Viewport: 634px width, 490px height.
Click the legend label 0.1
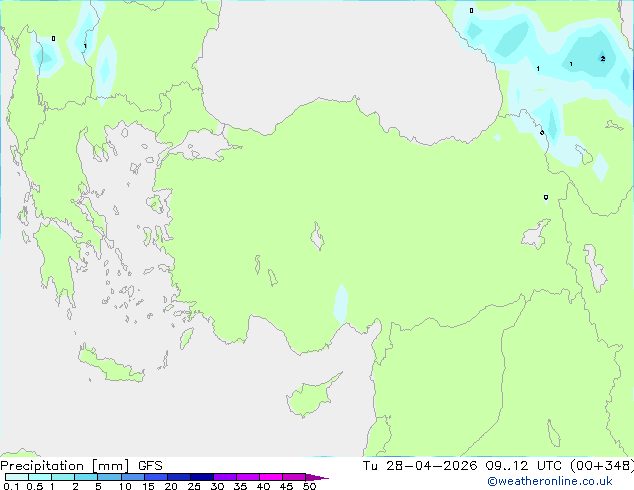[11, 486]
